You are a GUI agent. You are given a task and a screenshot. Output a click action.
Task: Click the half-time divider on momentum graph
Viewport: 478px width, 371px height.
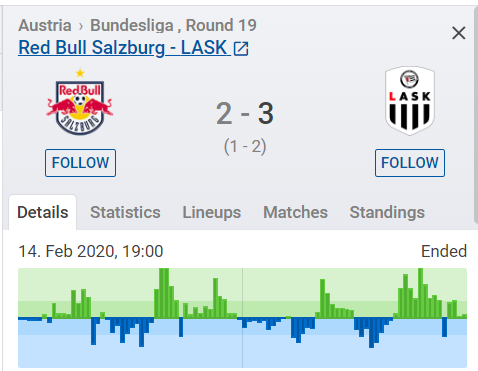(x=242, y=318)
